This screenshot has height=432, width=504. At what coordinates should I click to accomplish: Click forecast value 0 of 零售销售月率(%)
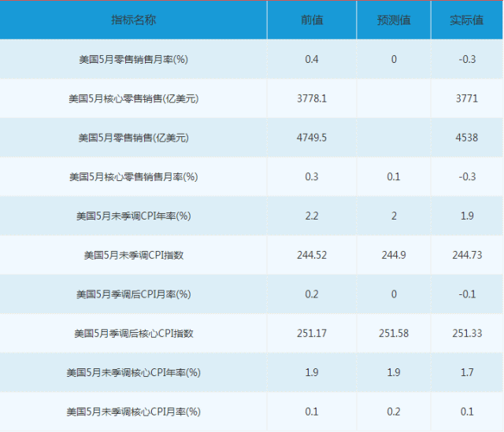click(x=394, y=60)
